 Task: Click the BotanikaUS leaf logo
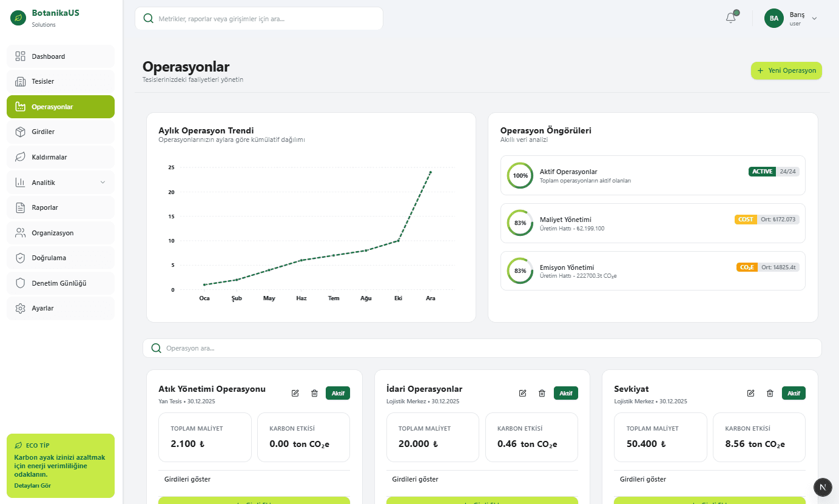click(x=19, y=18)
